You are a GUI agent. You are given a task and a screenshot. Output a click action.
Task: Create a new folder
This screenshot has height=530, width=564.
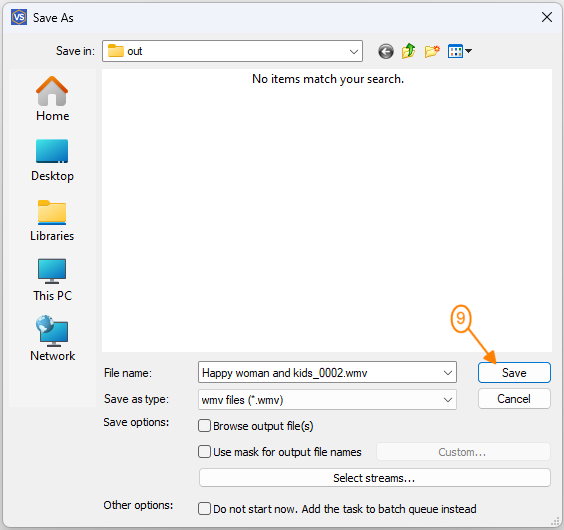tap(432, 51)
